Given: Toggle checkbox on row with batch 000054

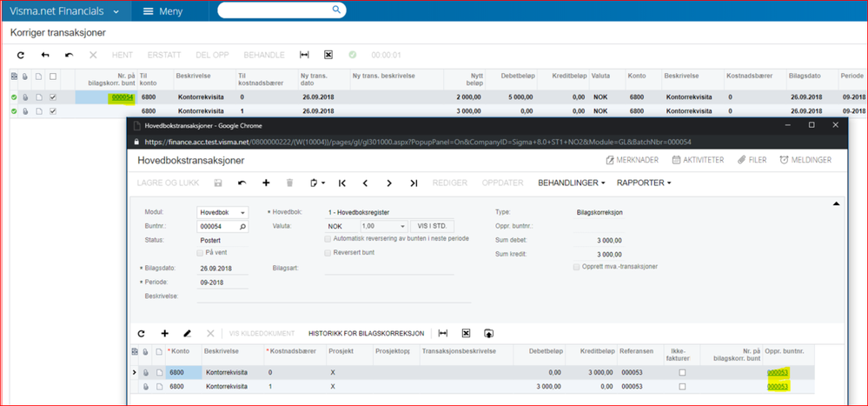Looking at the screenshot, I should (53, 97).
